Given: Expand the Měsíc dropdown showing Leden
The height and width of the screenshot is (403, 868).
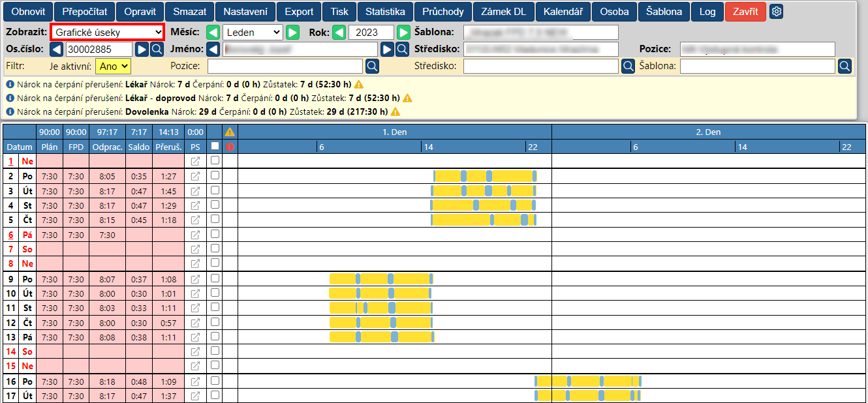Looking at the screenshot, I should coord(253,32).
